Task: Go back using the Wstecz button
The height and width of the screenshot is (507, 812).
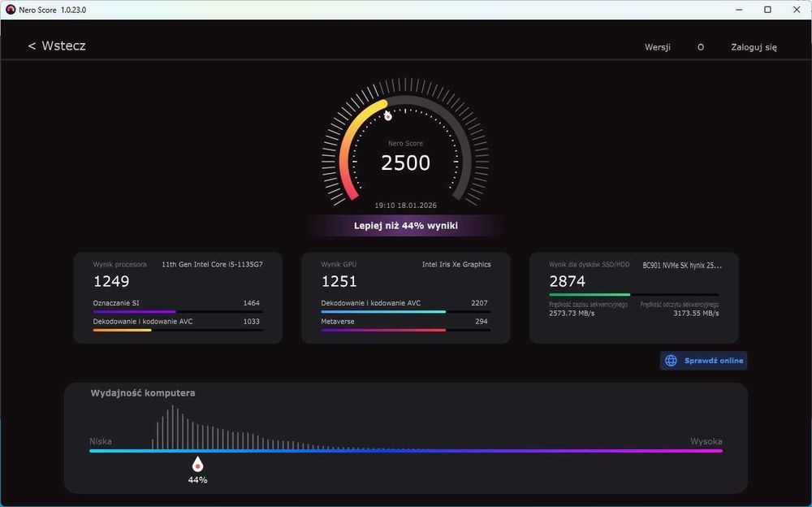Action: click(57, 46)
